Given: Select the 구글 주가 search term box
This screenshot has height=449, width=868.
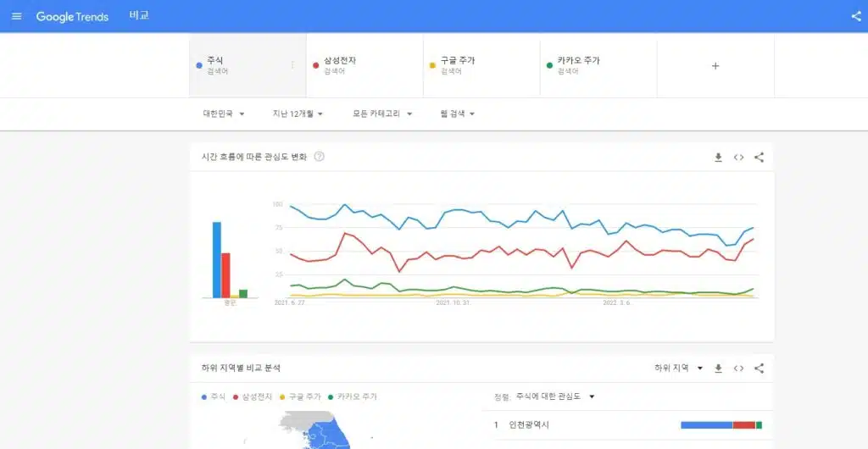Looking at the screenshot, I should point(481,65).
